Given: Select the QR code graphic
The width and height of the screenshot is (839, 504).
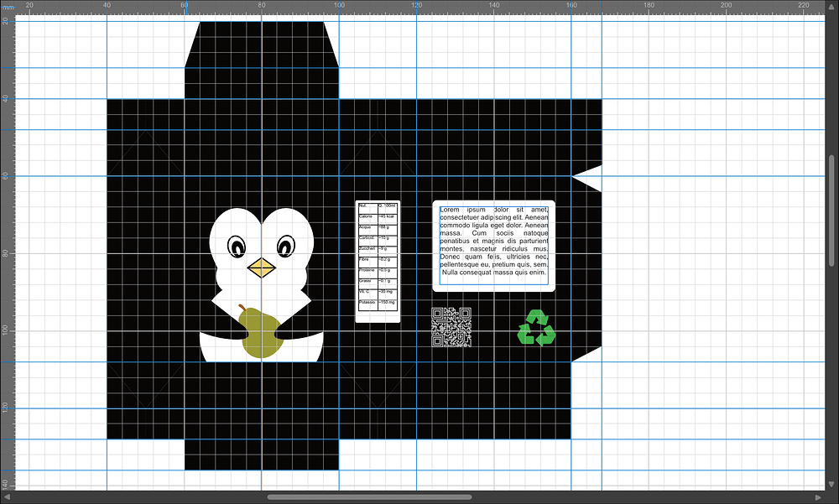Looking at the screenshot, I should click(x=451, y=327).
